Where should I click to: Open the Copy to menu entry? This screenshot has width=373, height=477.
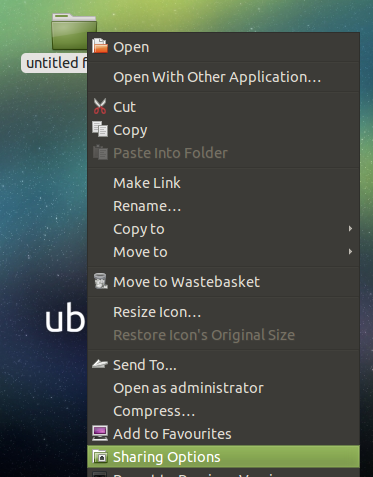click(223, 229)
